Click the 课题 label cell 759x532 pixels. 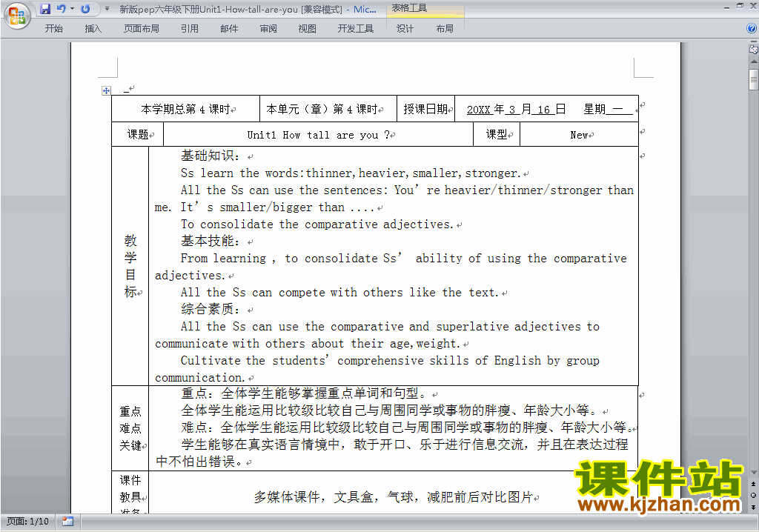click(x=138, y=134)
